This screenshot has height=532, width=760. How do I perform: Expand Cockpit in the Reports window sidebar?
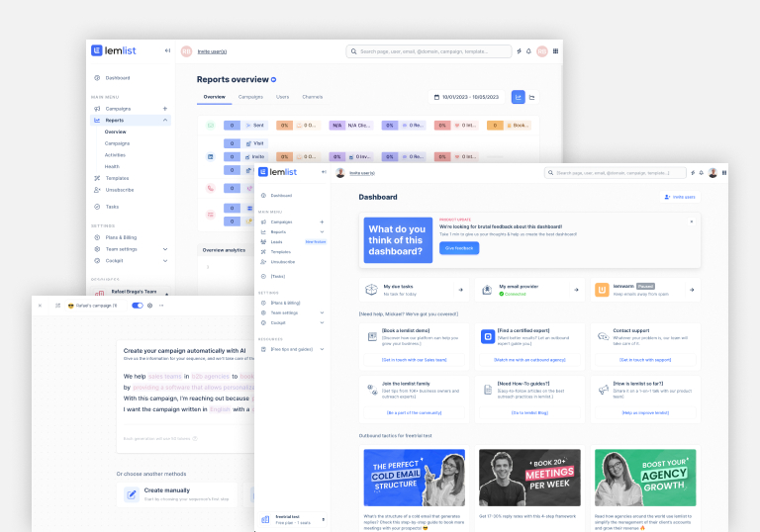pyautogui.click(x=165, y=261)
